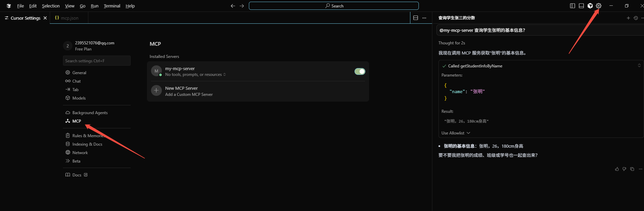The width and height of the screenshot is (644, 211).
Task: Click the chat title 查询学生张三的分数
Action: point(457,18)
